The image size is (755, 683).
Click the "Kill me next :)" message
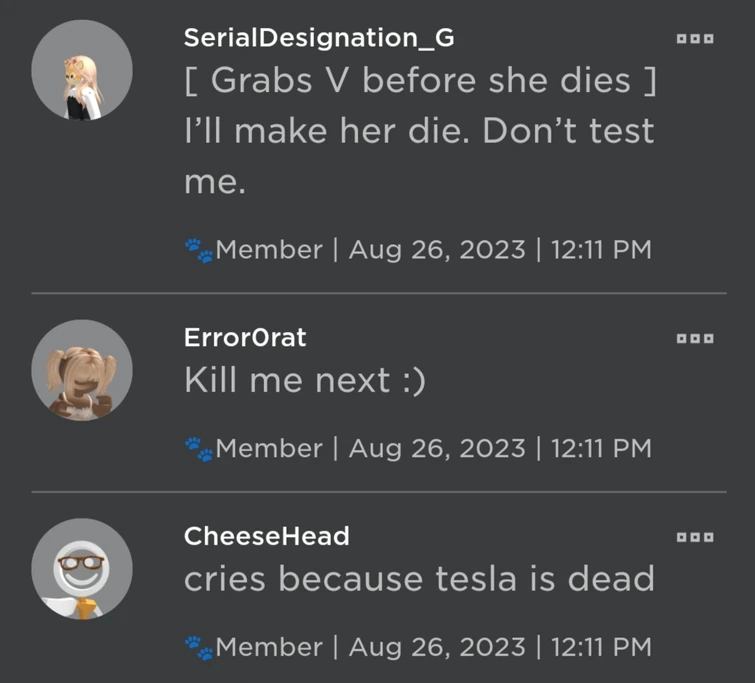click(x=304, y=380)
